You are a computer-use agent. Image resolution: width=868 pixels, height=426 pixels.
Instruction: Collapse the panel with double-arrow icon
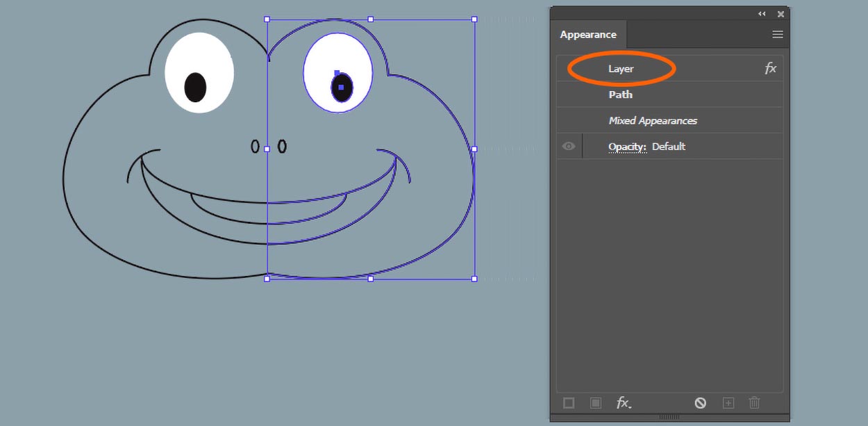point(762,14)
